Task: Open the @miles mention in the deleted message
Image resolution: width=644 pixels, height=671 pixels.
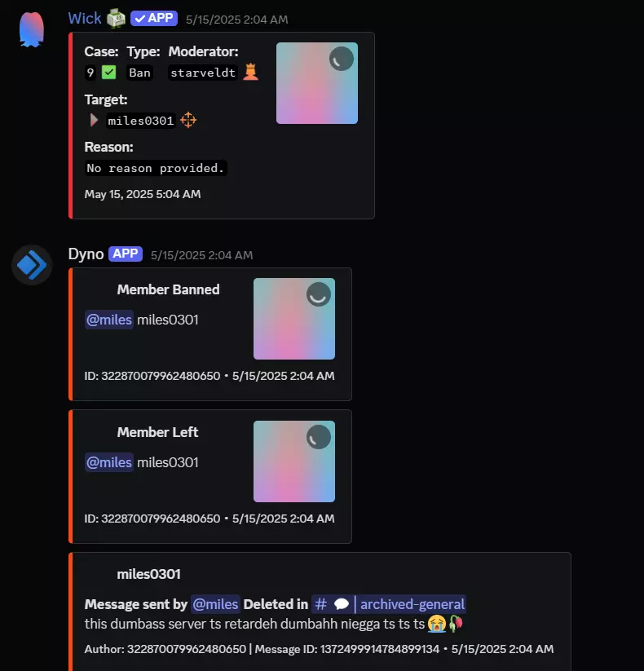Action: pyautogui.click(x=215, y=604)
